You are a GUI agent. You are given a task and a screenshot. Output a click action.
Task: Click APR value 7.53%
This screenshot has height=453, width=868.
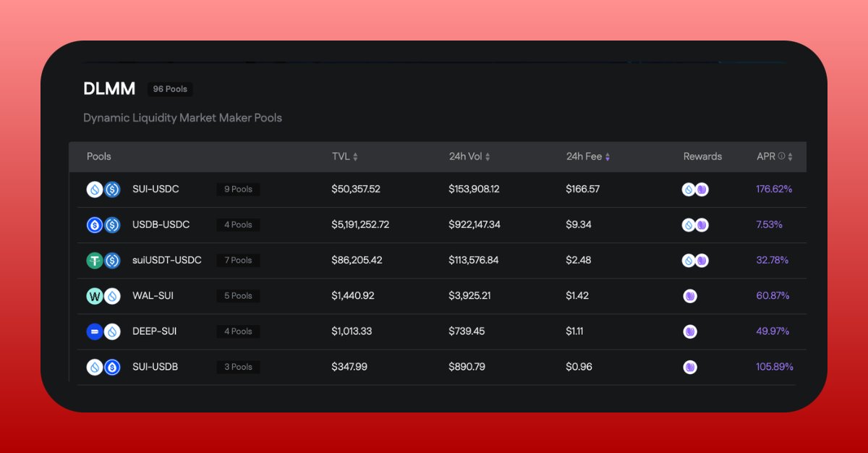point(770,224)
